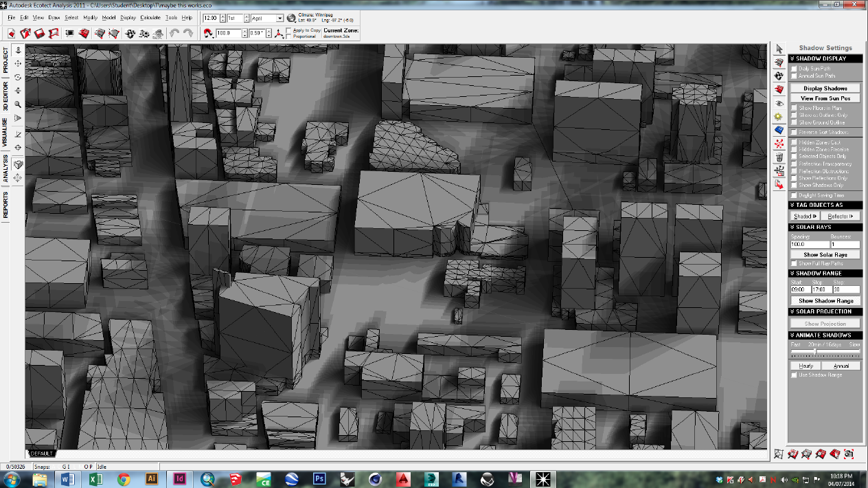
Task: Select the arrow pointer tool in right panel
Action: pyautogui.click(x=779, y=49)
